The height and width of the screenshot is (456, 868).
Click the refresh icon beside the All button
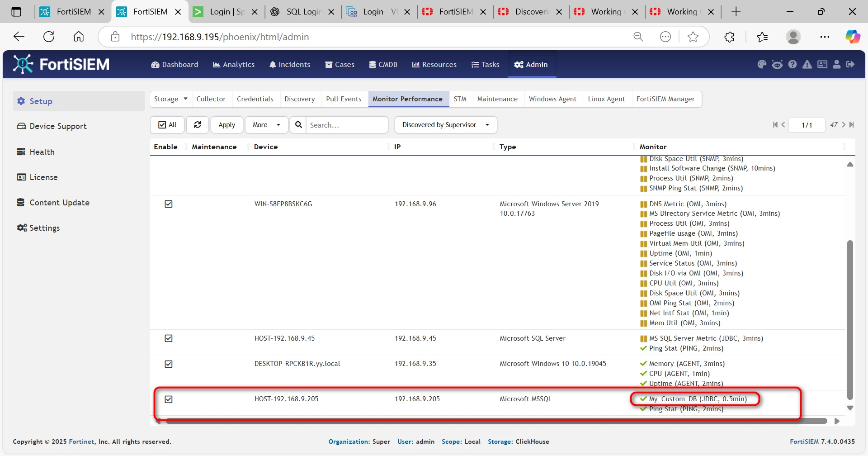tap(198, 125)
